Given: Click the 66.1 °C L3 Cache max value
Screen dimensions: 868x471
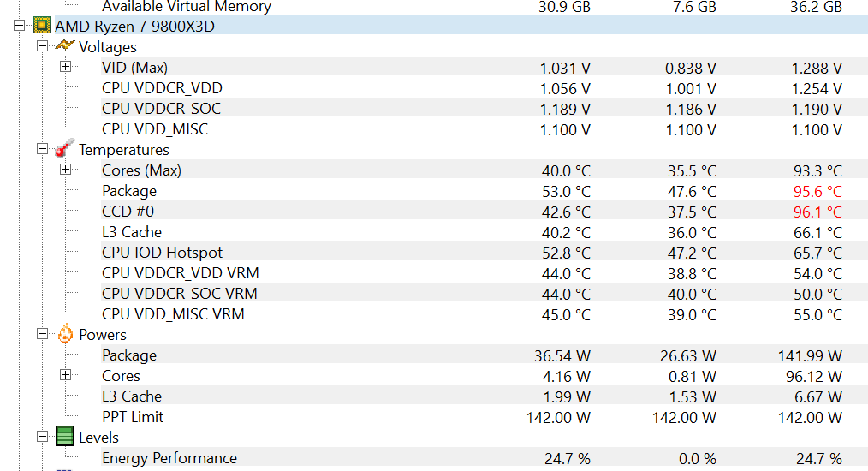Looking at the screenshot, I should click(x=817, y=233).
